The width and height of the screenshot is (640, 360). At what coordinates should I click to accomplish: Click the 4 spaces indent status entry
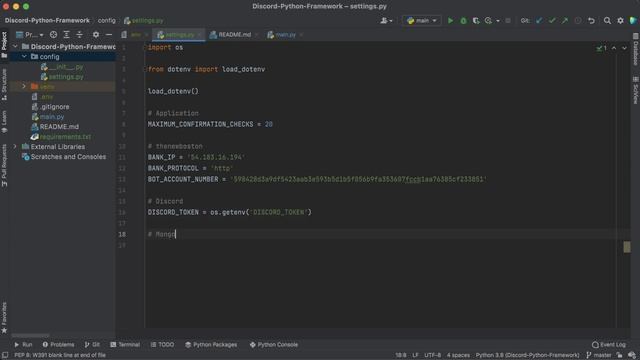tap(458, 355)
